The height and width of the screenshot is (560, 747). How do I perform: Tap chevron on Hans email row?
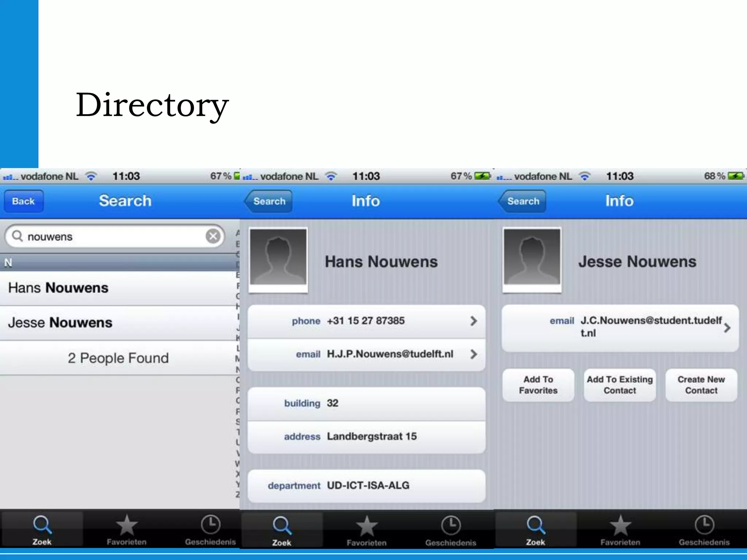click(x=473, y=354)
